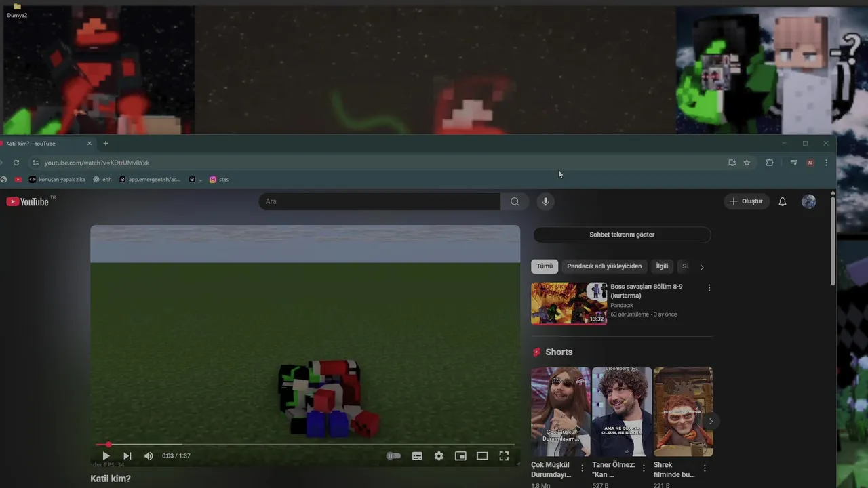Open the stas Instagram bookmark
The width and height of the screenshot is (868, 488).
click(219, 180)
